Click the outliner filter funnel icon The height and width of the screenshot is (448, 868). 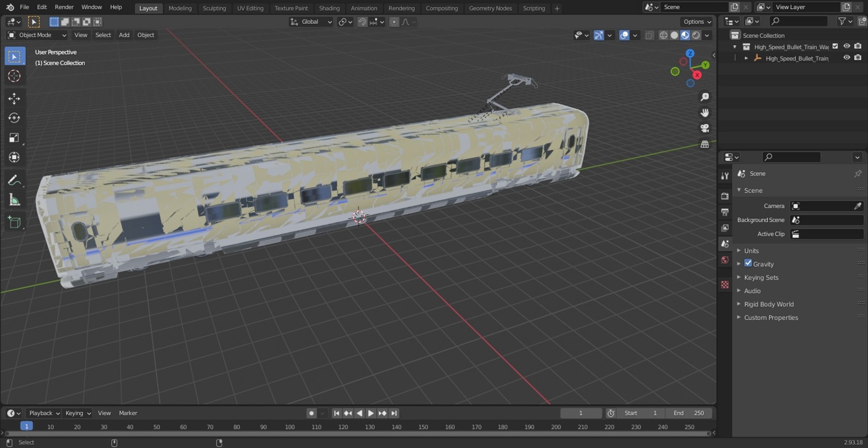[x=842, y=21]
